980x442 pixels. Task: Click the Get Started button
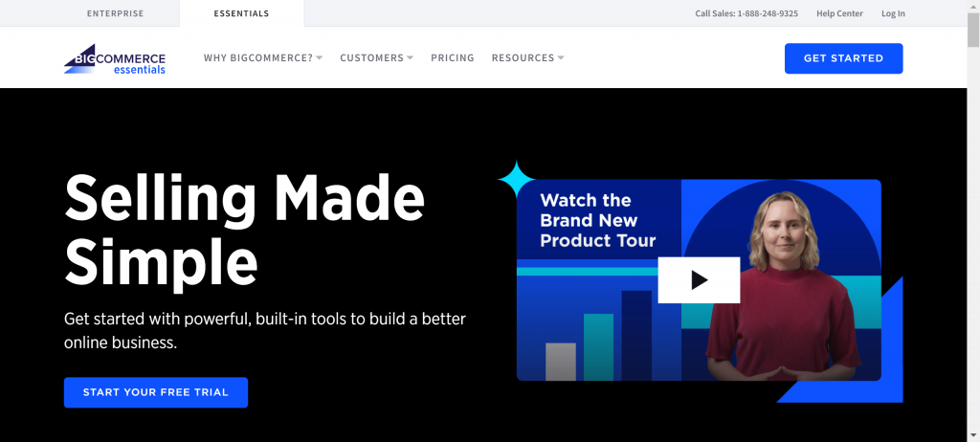coord(844,58)
